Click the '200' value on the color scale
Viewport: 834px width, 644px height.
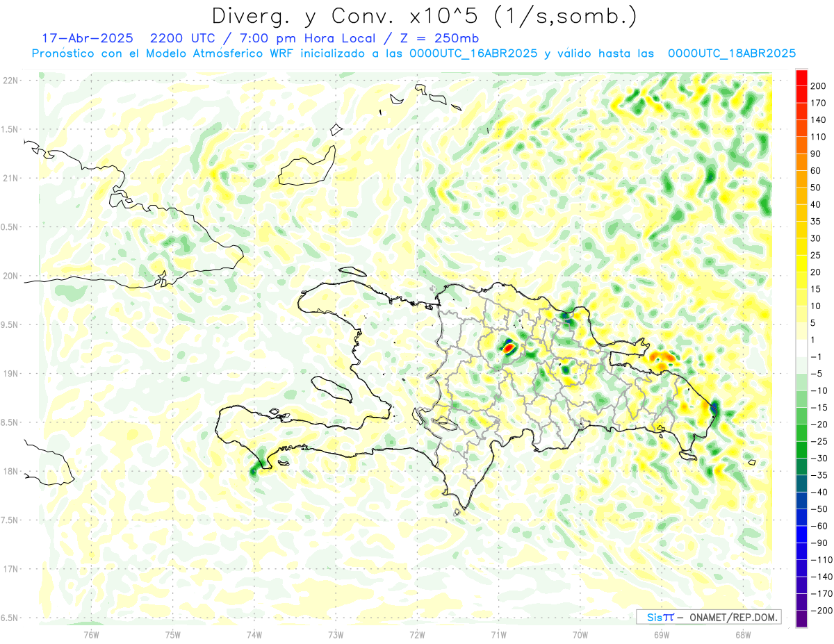[818, 85]
